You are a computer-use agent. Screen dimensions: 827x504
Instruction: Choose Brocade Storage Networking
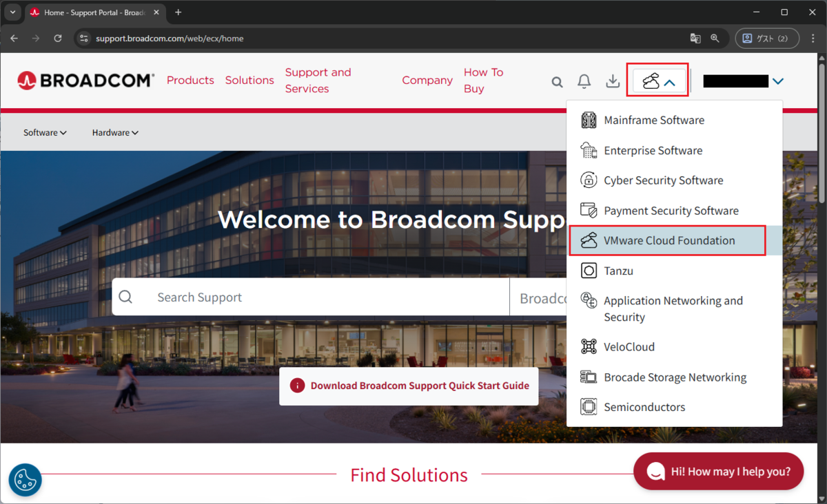(x=675, y=377)
